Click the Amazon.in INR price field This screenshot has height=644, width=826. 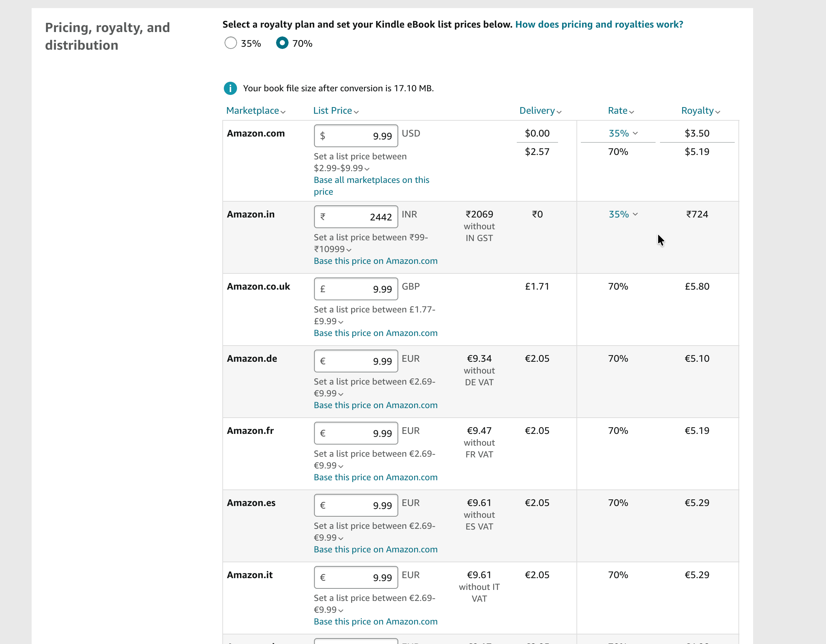pyautogui.click(x=356, y=217)
